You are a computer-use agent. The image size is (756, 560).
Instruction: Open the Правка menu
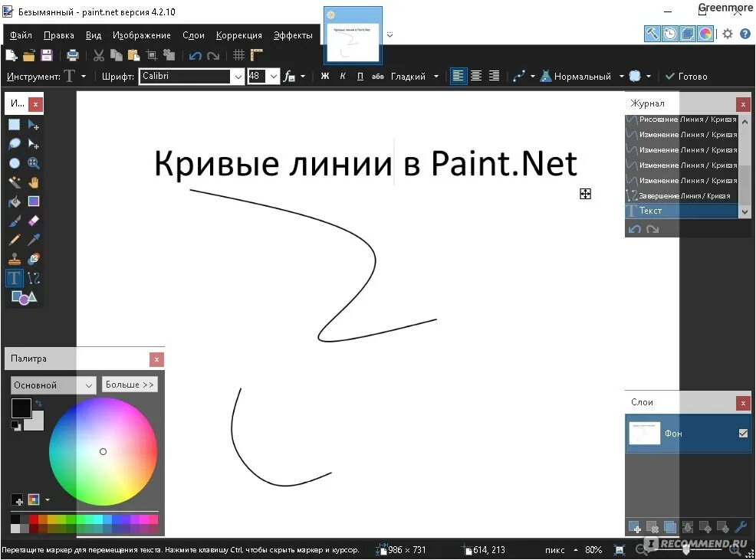(x=59, y=35)
